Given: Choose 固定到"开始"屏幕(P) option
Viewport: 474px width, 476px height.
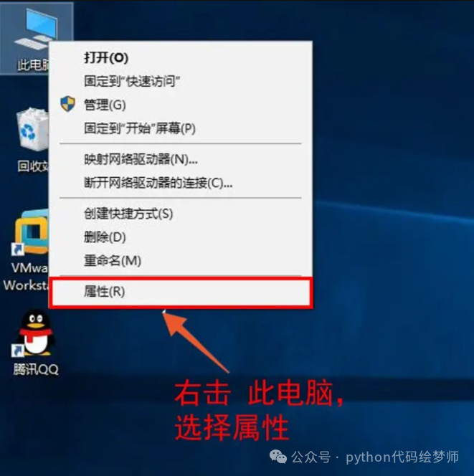Looking at the screenshot, I should [181, 128].
